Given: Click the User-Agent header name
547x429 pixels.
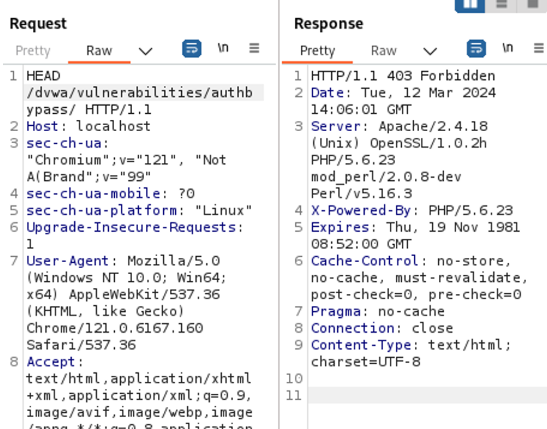Looking at the screenshot, I should coord(68,261).
